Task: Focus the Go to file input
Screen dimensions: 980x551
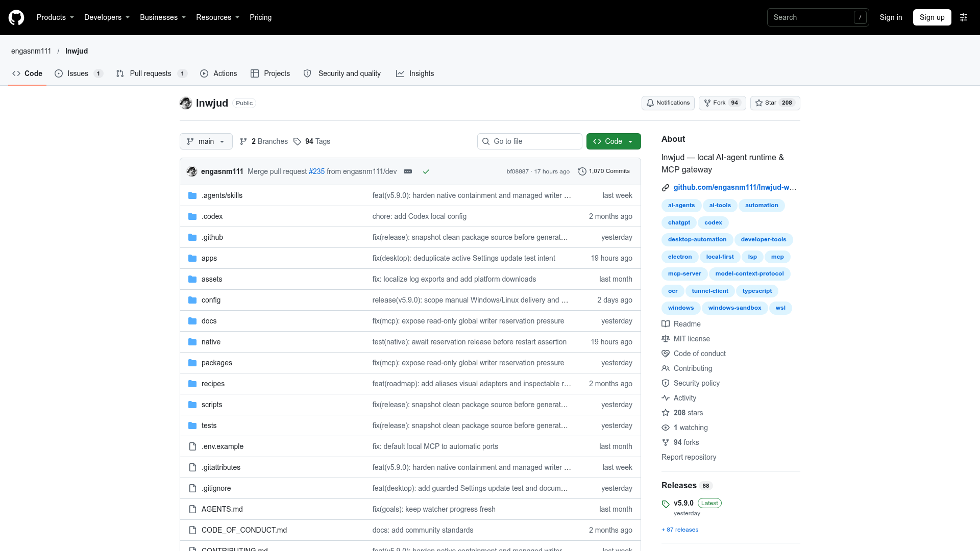Action: [x=530, y=141]
